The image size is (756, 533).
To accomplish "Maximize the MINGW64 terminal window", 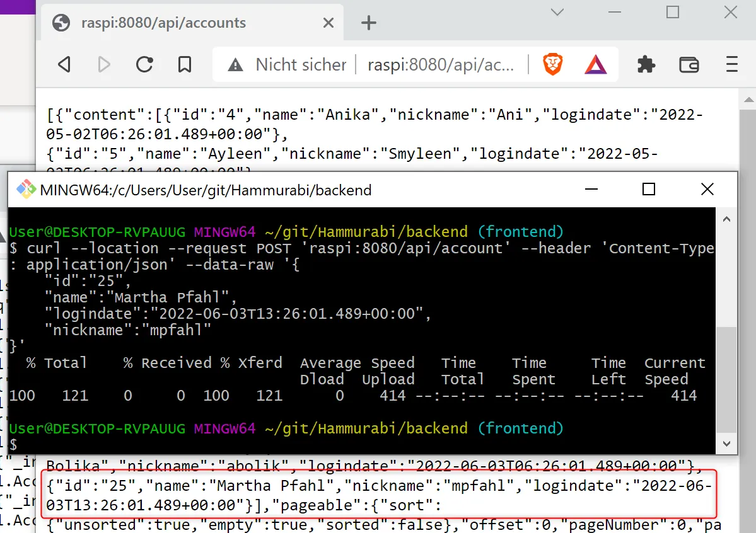I will point(649,189).
